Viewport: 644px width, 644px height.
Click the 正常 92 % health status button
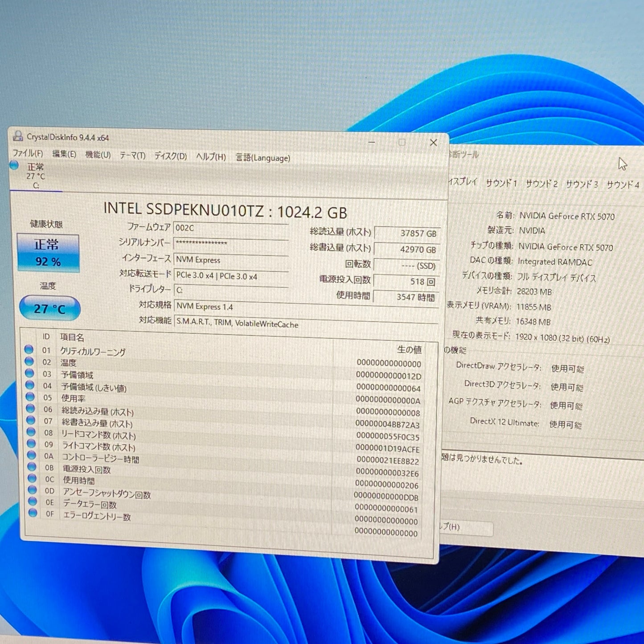pos(48,253)
